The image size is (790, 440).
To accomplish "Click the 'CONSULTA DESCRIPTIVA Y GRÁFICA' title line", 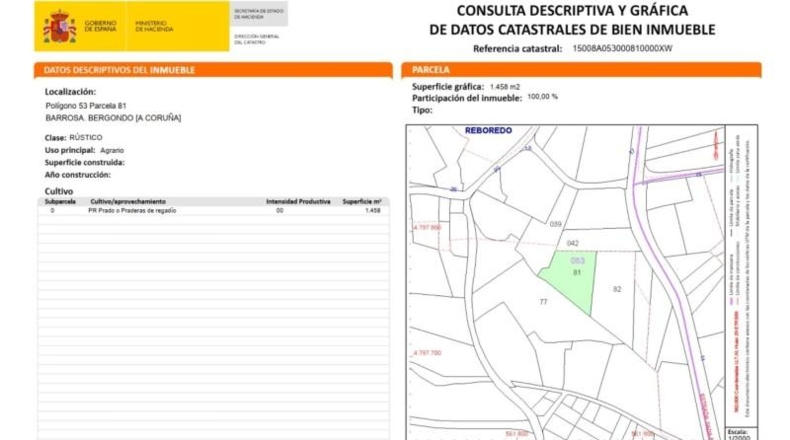I will (572, 11).
